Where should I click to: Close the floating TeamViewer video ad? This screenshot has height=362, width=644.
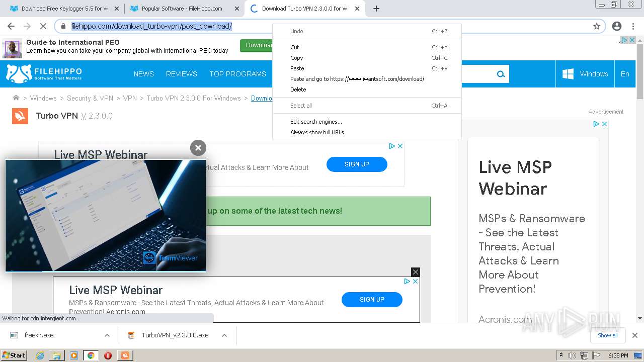coord(198,148)
